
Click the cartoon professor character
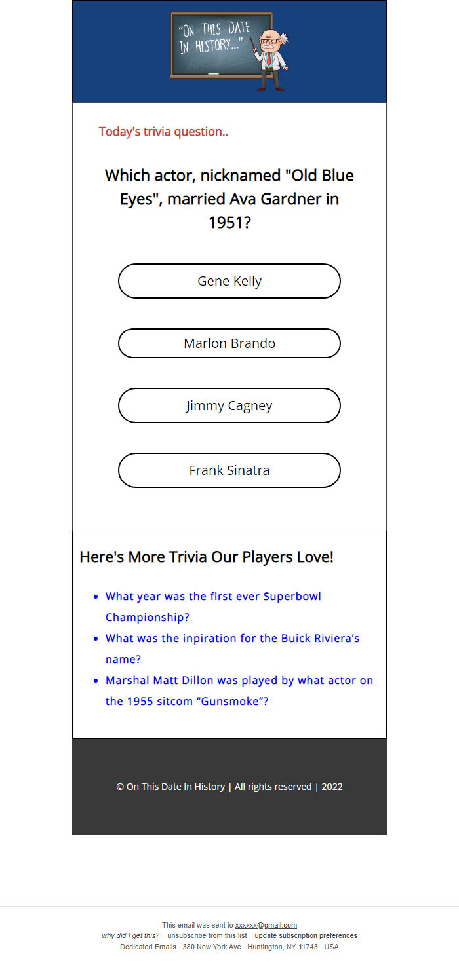click(x=273, y=59)
